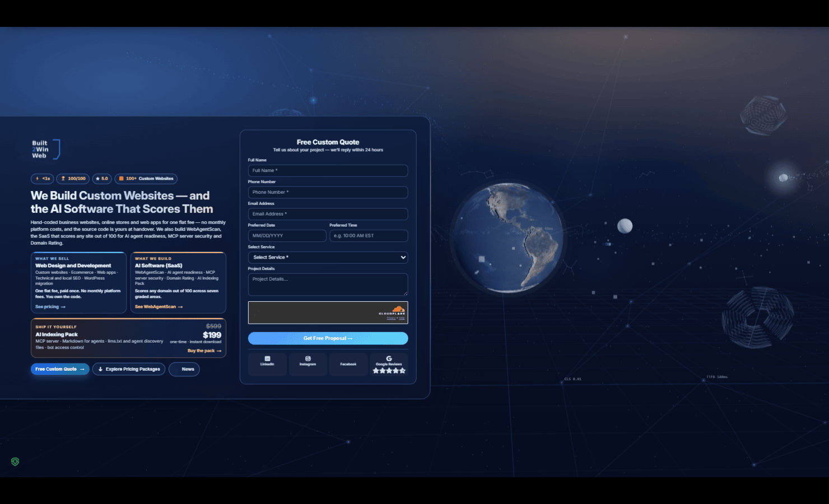Click the 'Web Design and Development' card heading
829x504 pixels.
coord(73,265)
